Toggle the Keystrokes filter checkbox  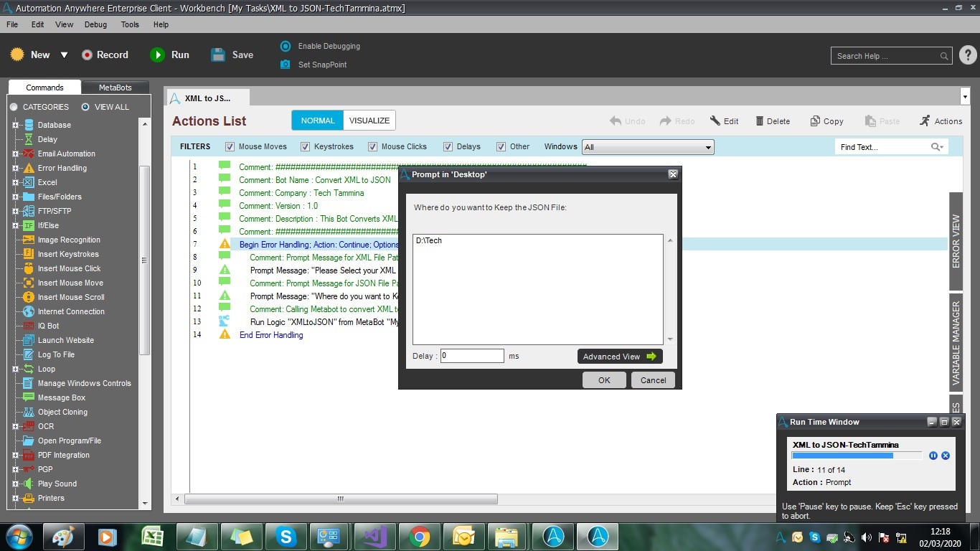click(306, 146)
